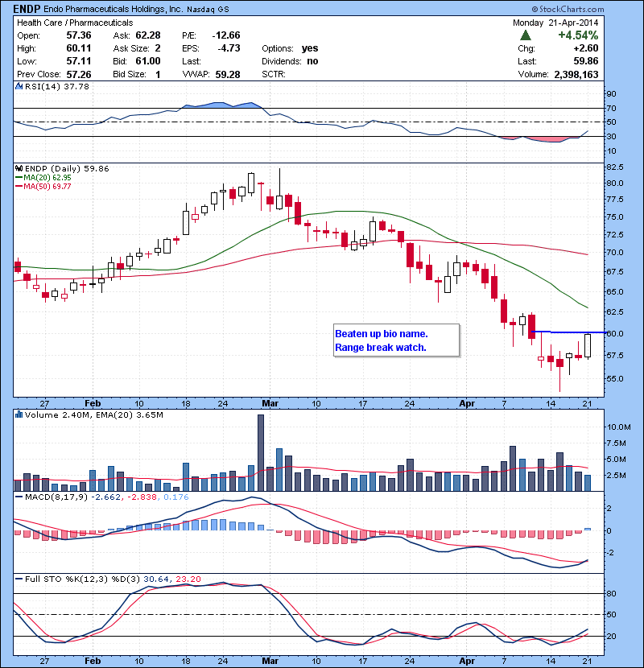The height and width of the screenshot is (668, 644).
Task: Select the P/E value -12.66
Action: pyautogui.click(x=226, y=35)
